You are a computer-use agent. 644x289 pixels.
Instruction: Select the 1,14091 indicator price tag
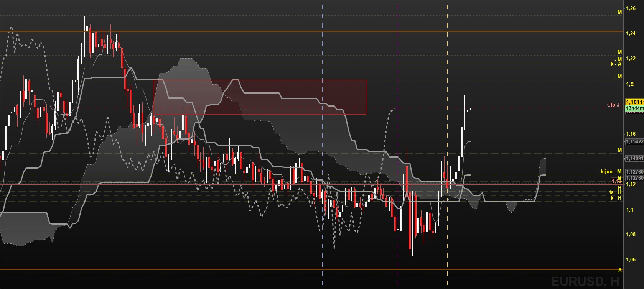(x=634, y=158)
